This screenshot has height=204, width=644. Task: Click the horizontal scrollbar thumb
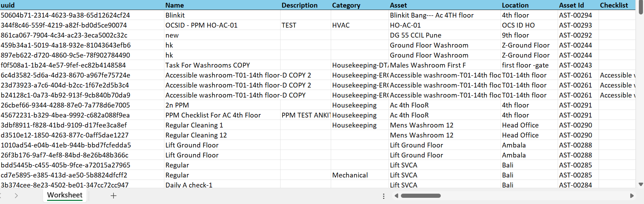point(421,196)
